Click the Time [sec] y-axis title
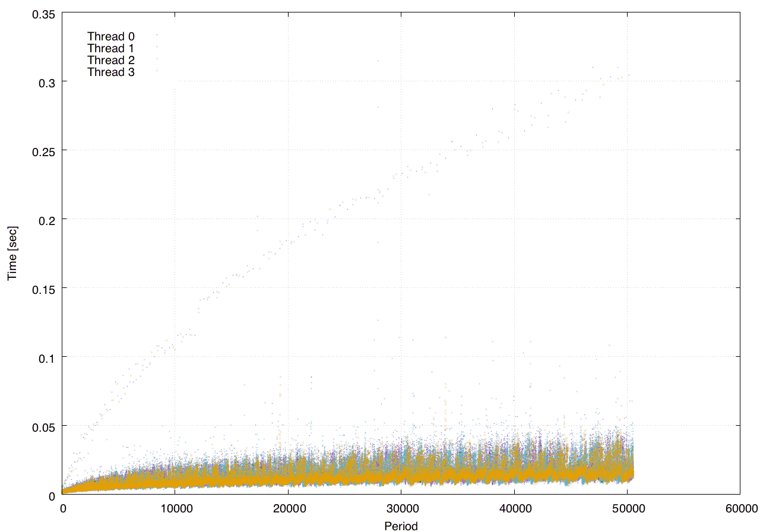Image resolution: width=760 pixels, height=532 pixels. click(x=12, y=253)
